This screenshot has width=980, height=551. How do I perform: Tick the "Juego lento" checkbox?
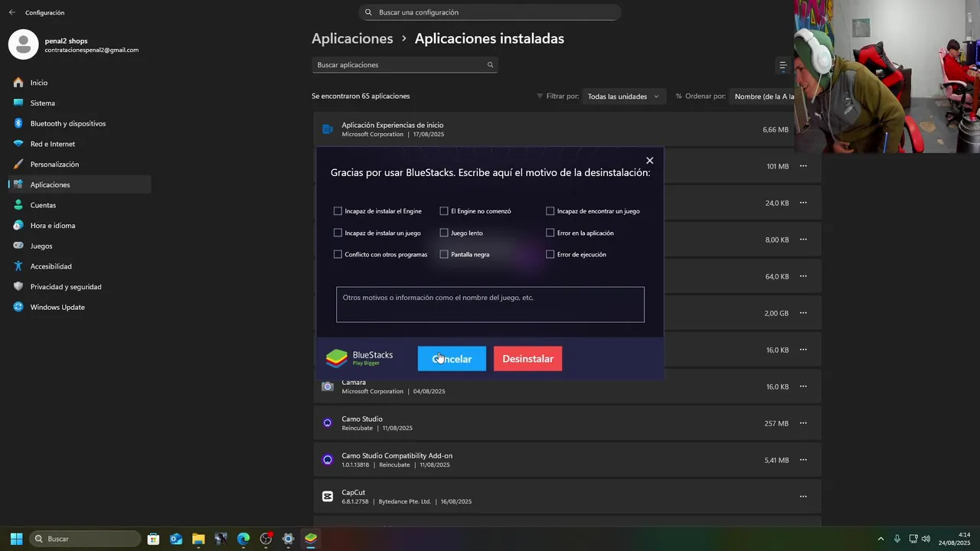click(444, 233)
